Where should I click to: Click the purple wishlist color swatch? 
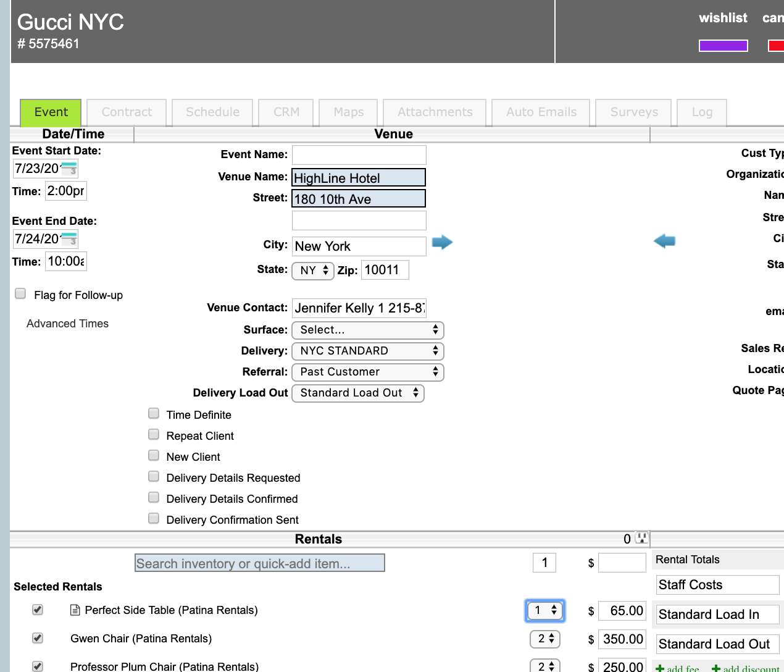click(x=723, y=46)
